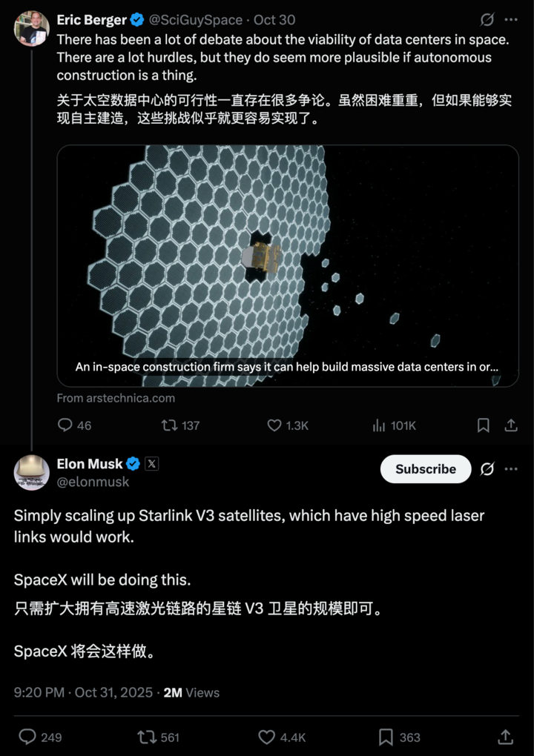Subscribe to Elon Musk
The height and width of the screenshot is (756, 534).
(x=425, y=469)
